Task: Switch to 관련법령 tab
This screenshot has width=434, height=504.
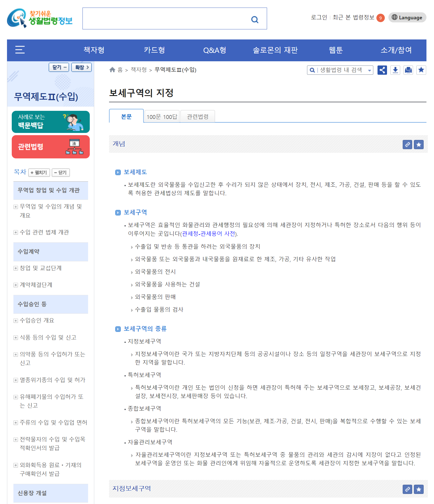Action: 198,116
